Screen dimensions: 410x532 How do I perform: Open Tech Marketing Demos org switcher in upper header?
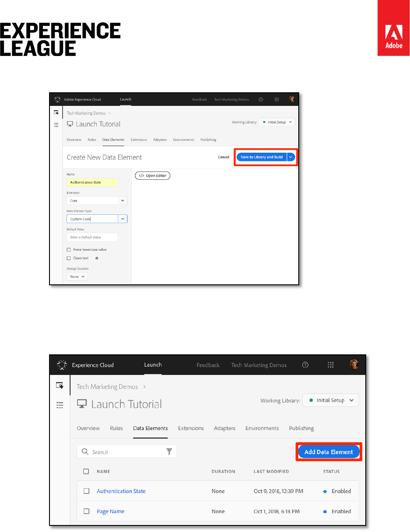(x=232, y=99)
